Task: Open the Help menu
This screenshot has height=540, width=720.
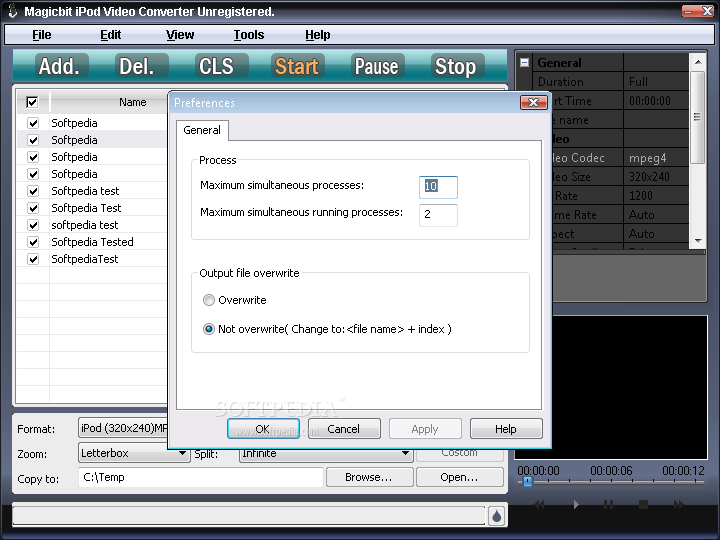Action: pyautogui.click(x=318, y=35)
